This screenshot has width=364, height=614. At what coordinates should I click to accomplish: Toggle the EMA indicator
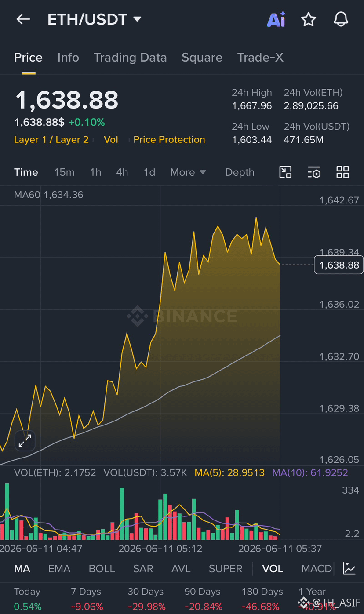(x=59, y=569)
